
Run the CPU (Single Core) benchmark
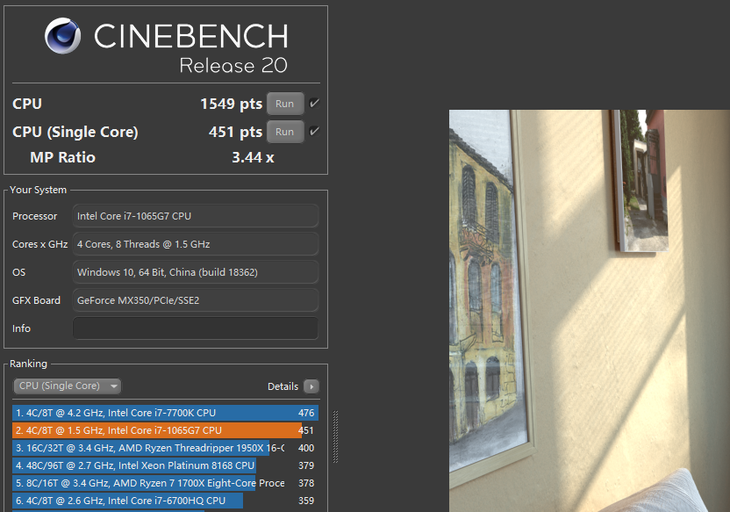pyautogui.click(x=284, y=132)
